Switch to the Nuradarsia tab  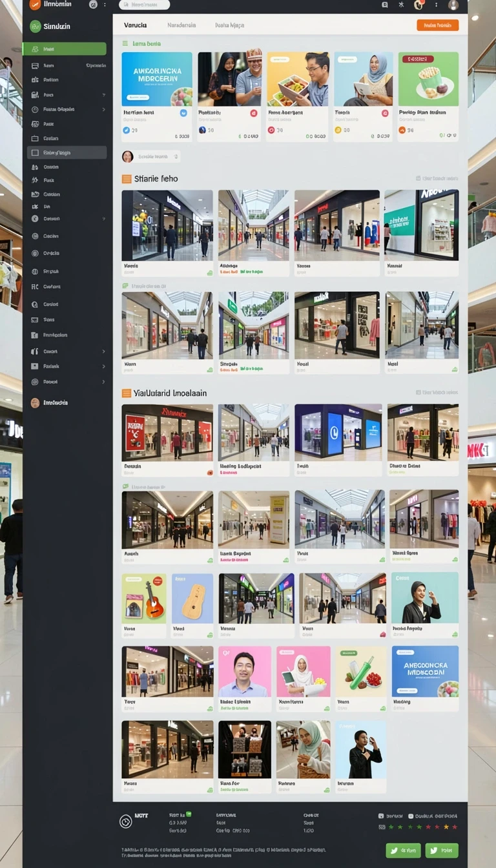[181, 25]
